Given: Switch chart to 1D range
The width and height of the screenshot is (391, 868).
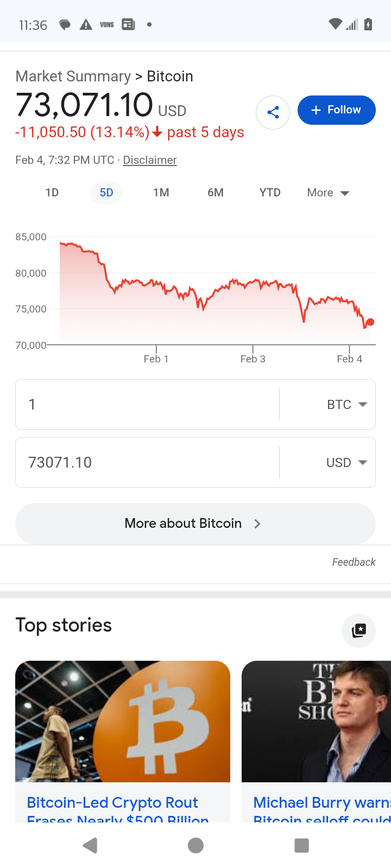Looking at the screenshot, I should (52, 193).
